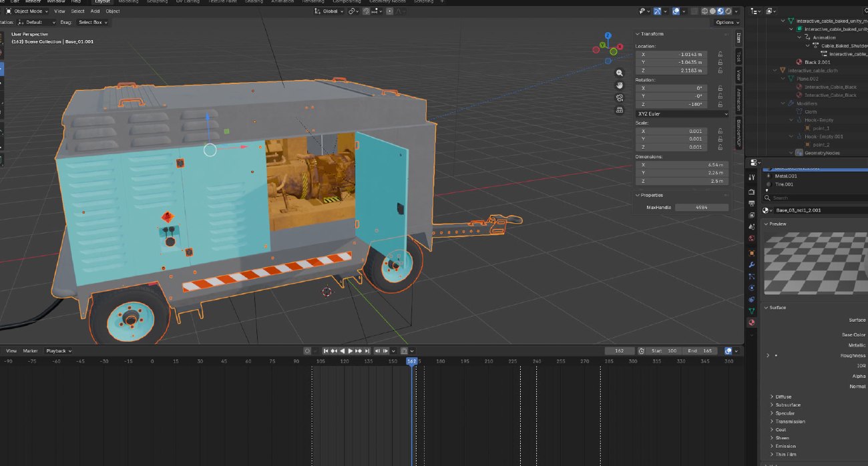Toggle the lock on Scale Z

pyautogui.click(x=720, y=147)
